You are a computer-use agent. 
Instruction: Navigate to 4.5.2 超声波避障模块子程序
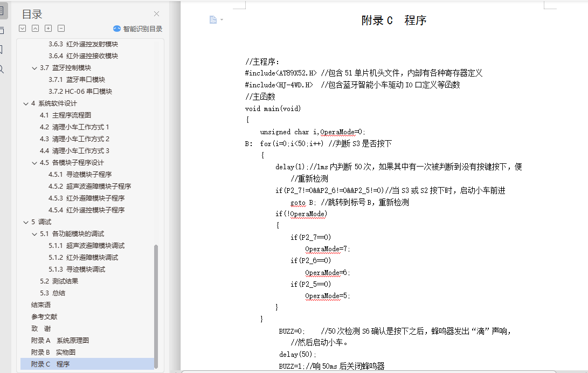tap(90, 186)
